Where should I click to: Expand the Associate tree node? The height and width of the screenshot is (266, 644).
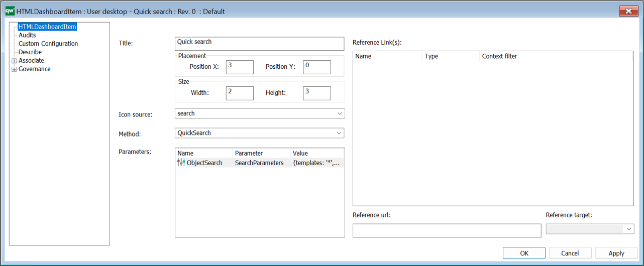coord(14,61)
